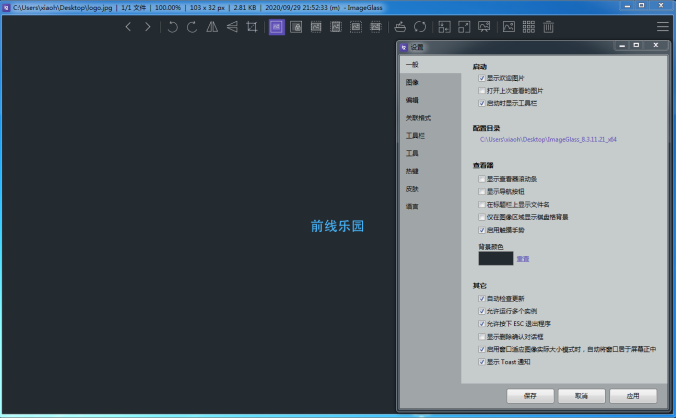Click the 应用 button
Screen dimensions: 676x418
633,396
